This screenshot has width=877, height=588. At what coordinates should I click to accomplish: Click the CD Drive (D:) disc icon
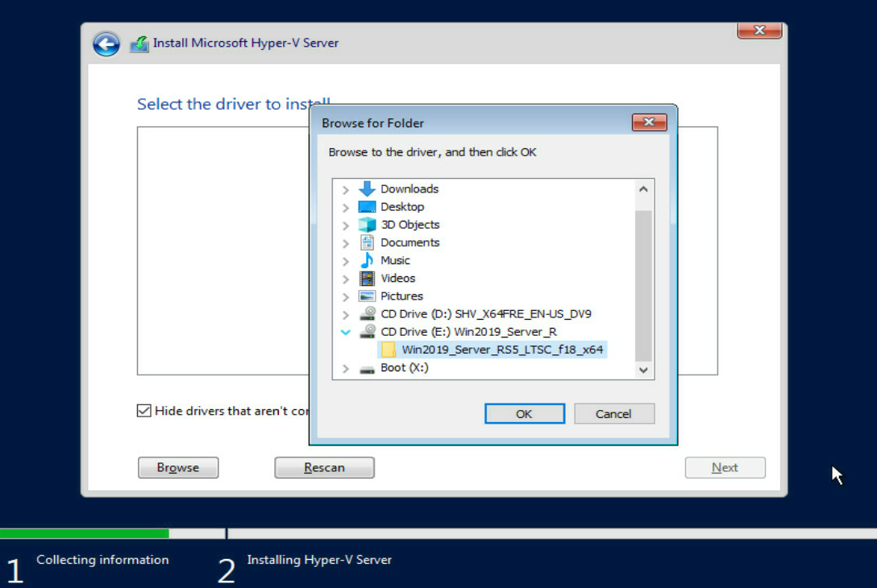pyautogui.click(x=368, y=313)
